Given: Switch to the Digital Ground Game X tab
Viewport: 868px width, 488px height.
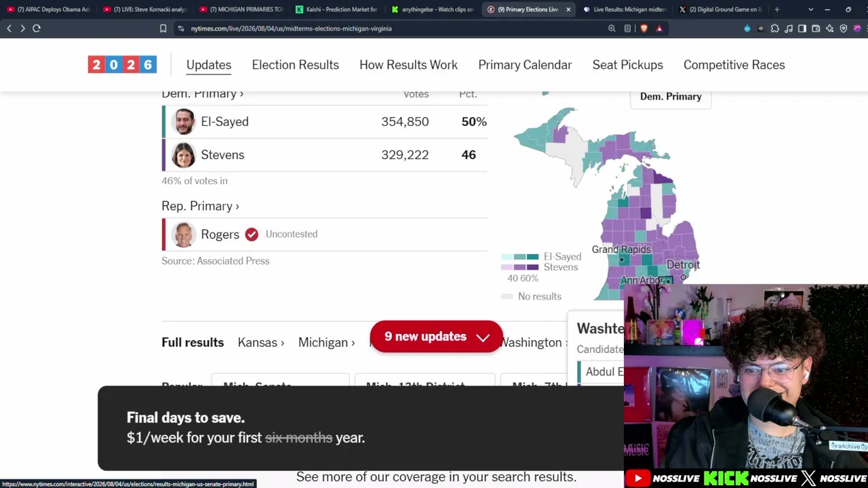Looking at the screenshot, I should 722,9.
